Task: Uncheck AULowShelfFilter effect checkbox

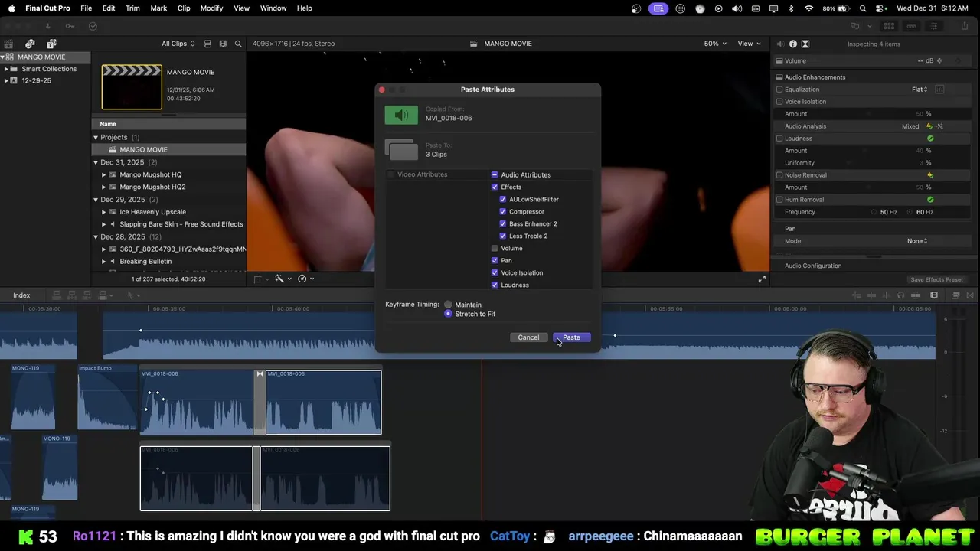Action: pos(503,199)
